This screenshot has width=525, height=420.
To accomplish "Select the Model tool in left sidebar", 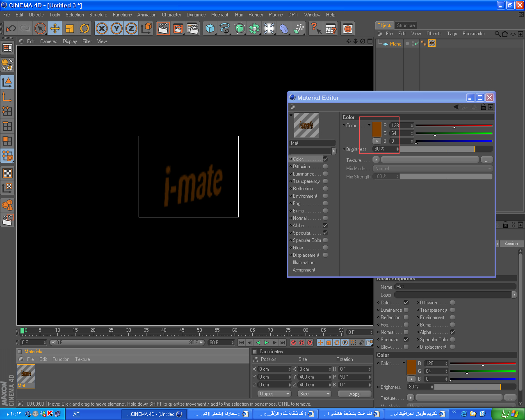I will click(x=7, y=82).
